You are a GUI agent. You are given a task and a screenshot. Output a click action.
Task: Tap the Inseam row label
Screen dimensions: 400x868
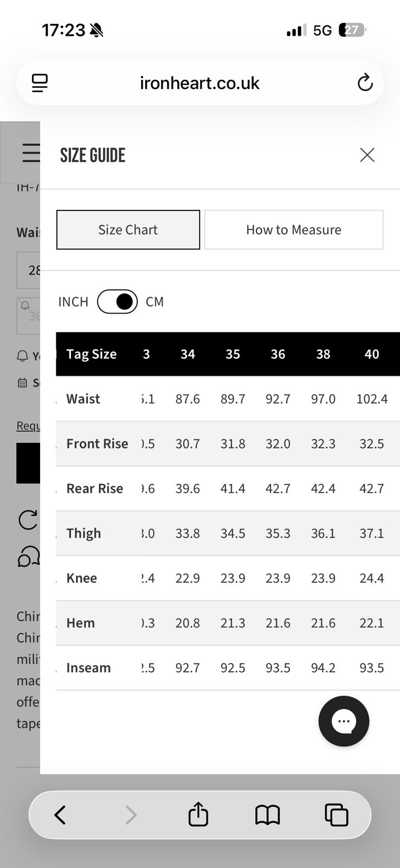pos(88,668)
